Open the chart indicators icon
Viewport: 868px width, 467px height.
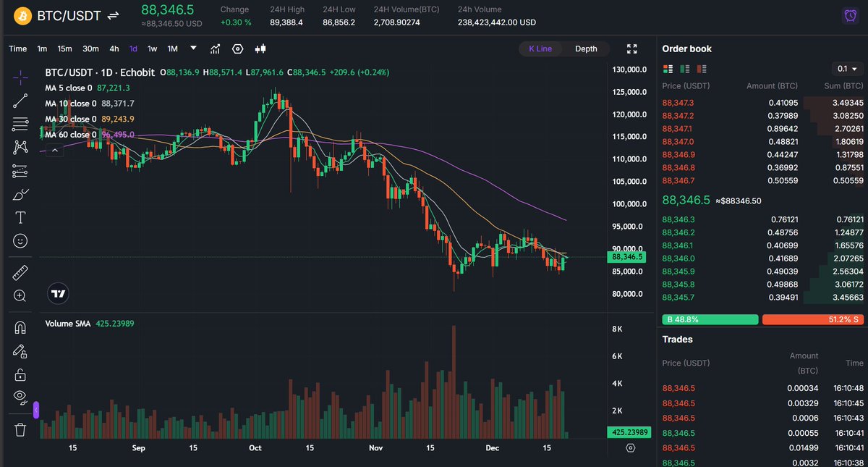tap(216, 49)
